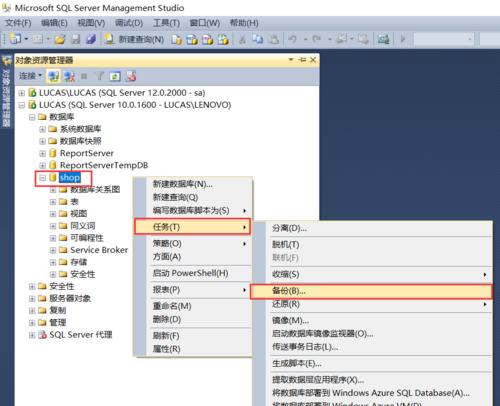
Task: Collapse the LUCAS (SQL Server 10.0.1600) node
Action: [22, 105]
